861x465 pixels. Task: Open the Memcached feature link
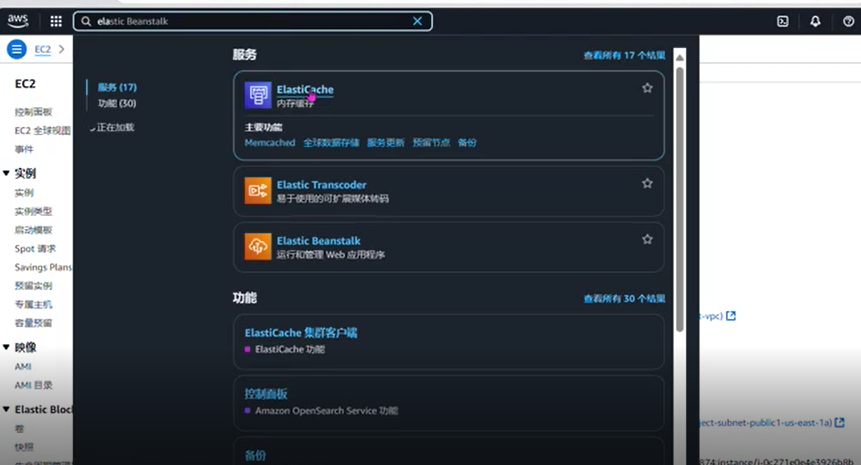270,143
